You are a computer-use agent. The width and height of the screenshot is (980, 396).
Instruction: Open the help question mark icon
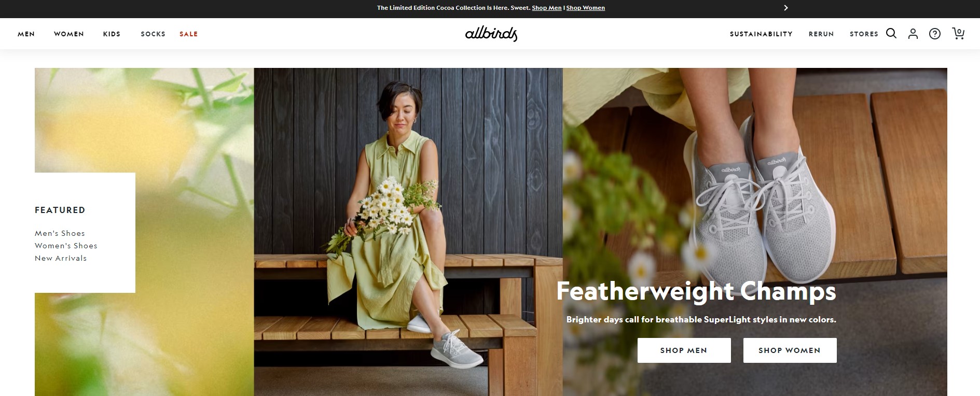click(935, 34)
